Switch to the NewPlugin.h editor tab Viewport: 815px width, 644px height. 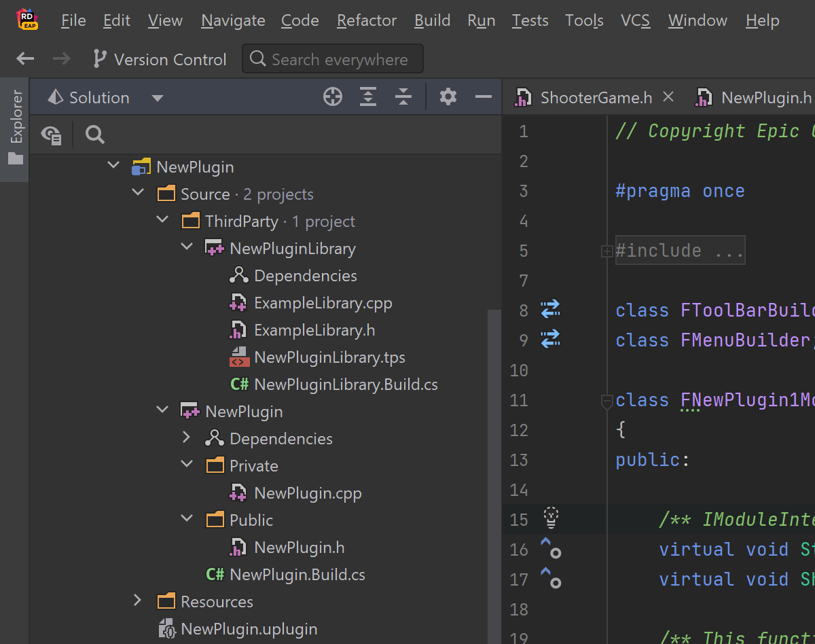[754, 98]
